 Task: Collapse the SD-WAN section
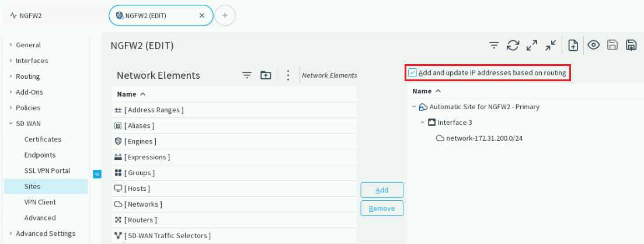coord(11,123)
